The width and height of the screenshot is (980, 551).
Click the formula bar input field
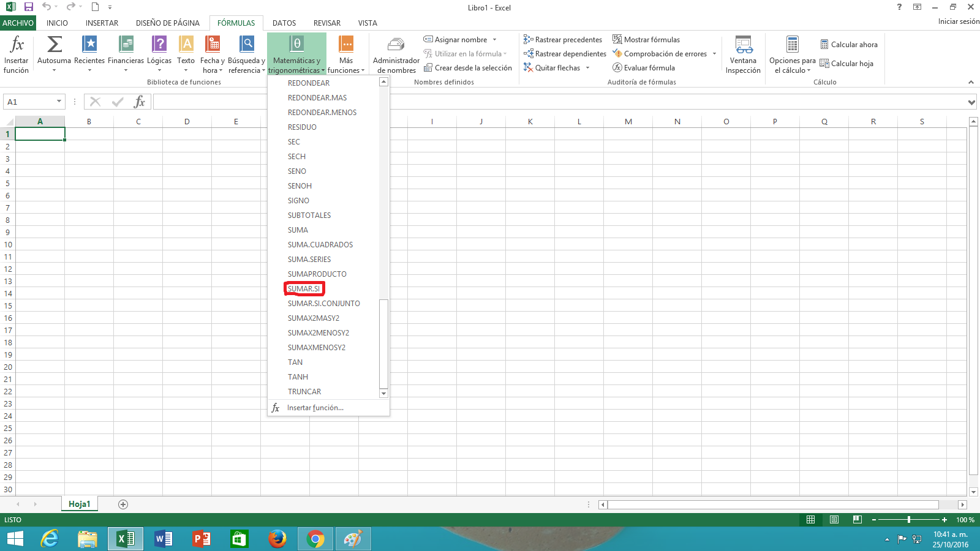pos(559,102)
